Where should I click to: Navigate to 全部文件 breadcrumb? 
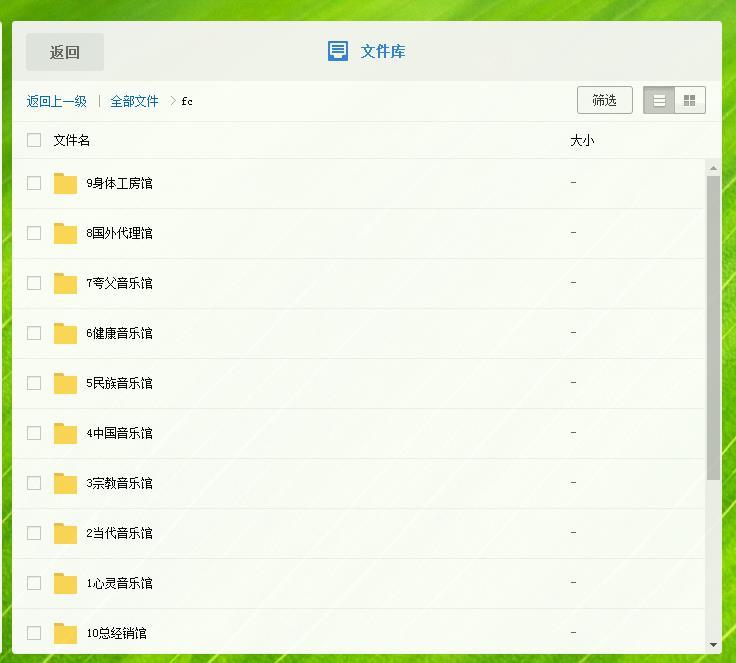(134, 101)
